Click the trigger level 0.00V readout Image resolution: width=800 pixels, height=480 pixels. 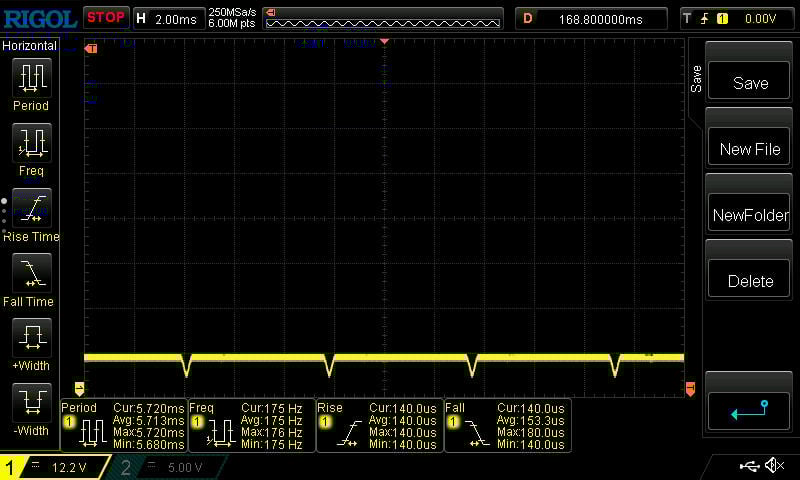point(760,19)
